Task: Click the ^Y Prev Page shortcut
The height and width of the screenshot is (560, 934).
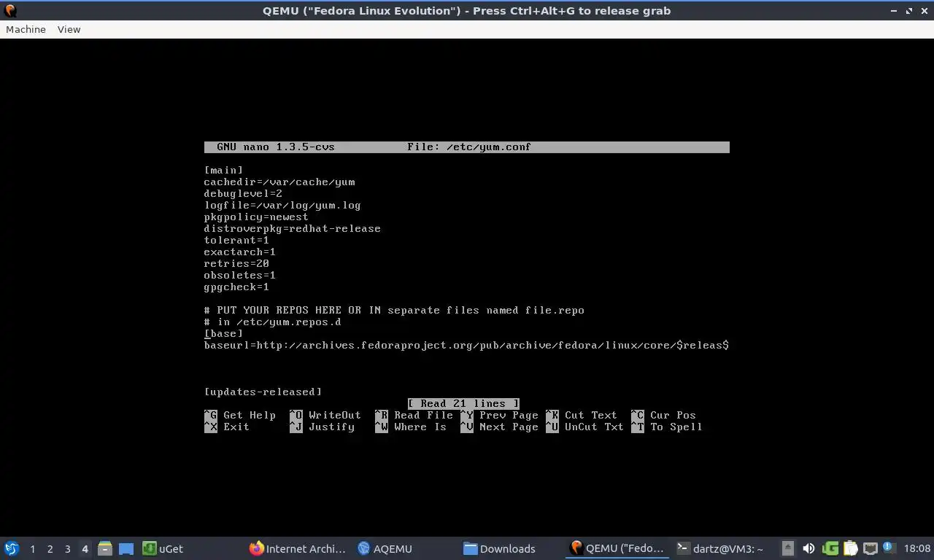Action: click(x=500, y=415)
